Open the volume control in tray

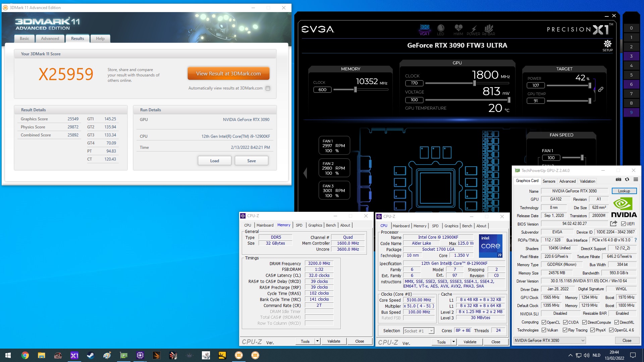587,355
